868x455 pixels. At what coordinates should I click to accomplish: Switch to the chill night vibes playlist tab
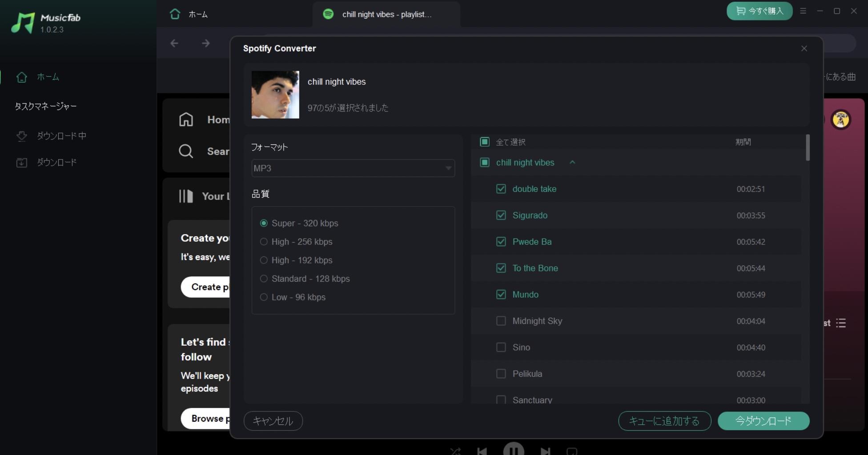[386, 14]
